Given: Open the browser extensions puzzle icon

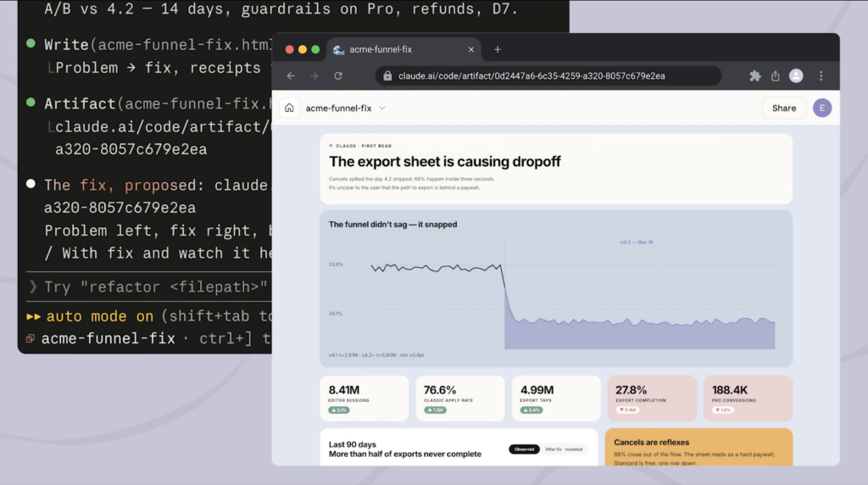Looking at the screenshot, I should point(755,75).
